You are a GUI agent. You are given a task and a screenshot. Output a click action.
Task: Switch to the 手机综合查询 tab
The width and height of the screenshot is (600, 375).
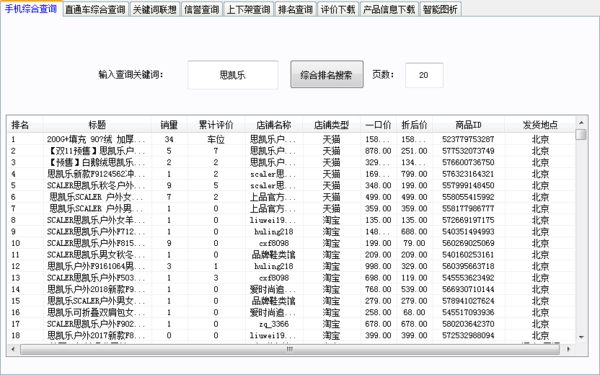tap(31, 8)
